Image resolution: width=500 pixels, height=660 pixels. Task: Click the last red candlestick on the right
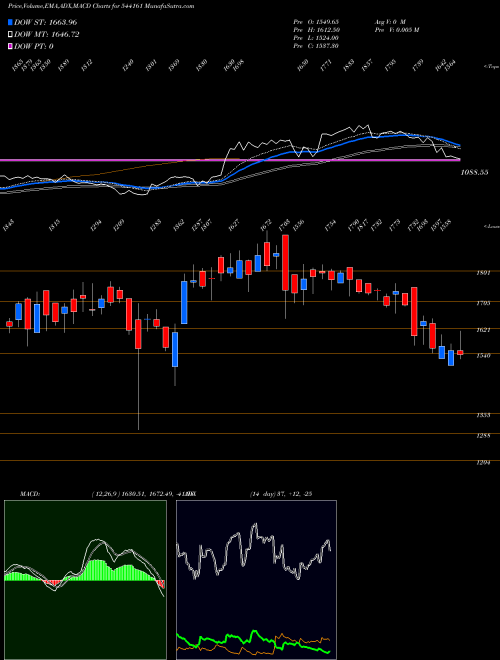(460, 352)
